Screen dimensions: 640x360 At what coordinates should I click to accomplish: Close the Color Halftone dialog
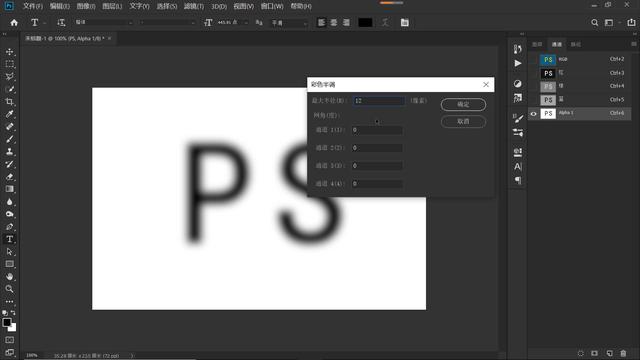click(486, 84)
